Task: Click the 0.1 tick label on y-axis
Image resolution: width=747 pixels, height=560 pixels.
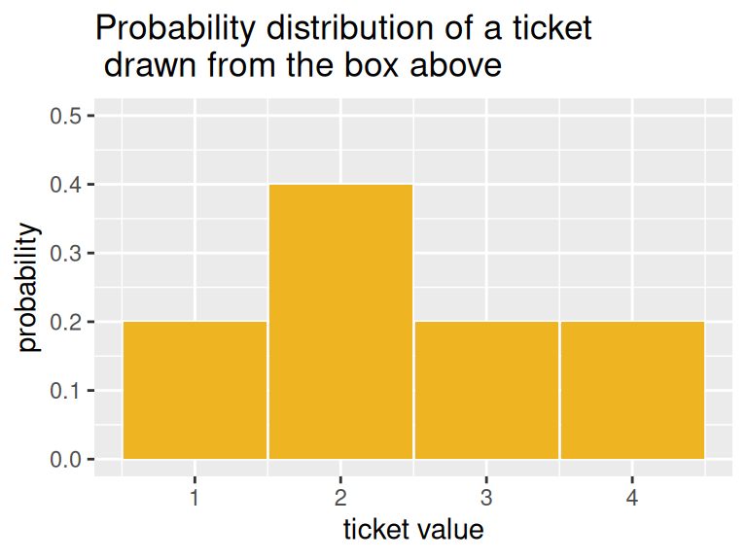Action: pyautogui.click(x=66, y=391)
